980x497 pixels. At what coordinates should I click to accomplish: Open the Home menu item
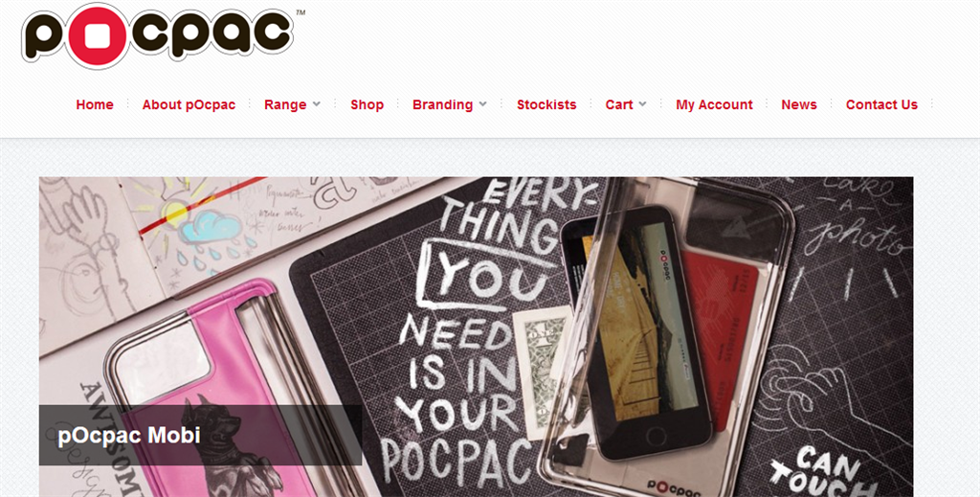coord(95,104)
